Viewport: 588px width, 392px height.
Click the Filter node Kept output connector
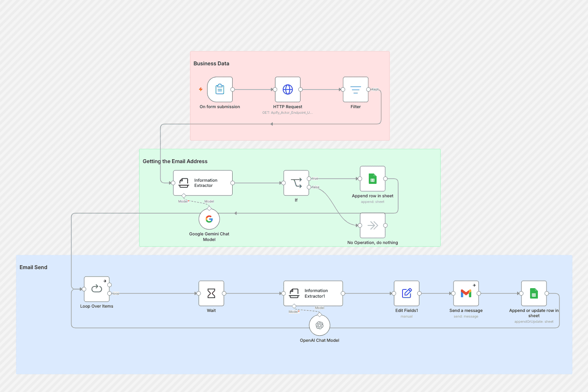click(368, 90)
